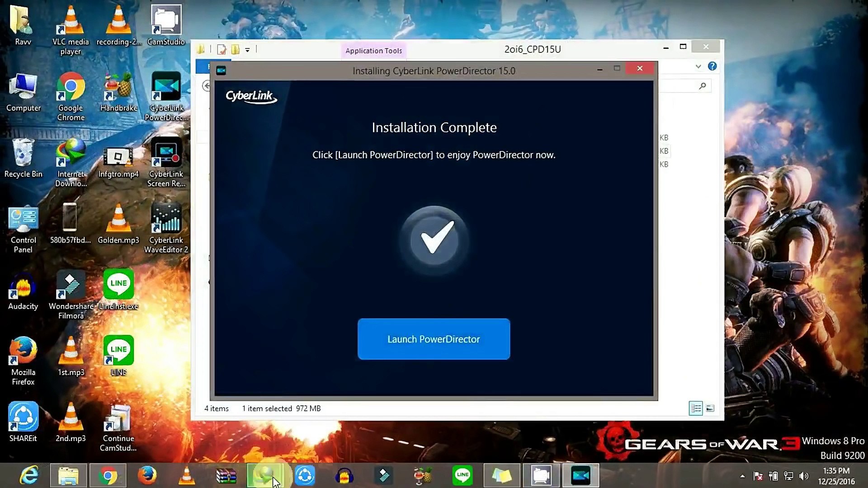Click the CyberLink logo in installer

click(x=251, y=96)
